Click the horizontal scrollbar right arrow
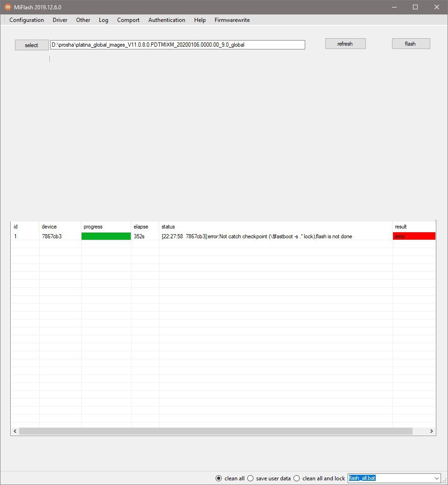This screenshot has height=485, width=448. [x=432, y=431]
